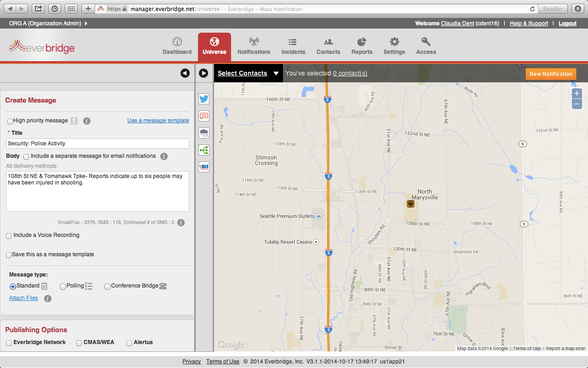This screenshot has height=368, width=588.
Task: Click the browser forward button
Action: click(22, 8)
